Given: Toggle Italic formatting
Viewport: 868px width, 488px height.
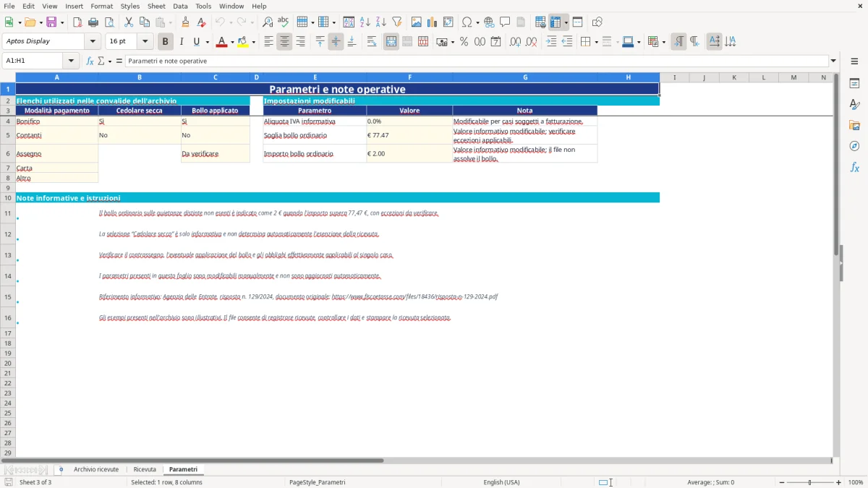Looking at the screenshot, I should (181, 42).
